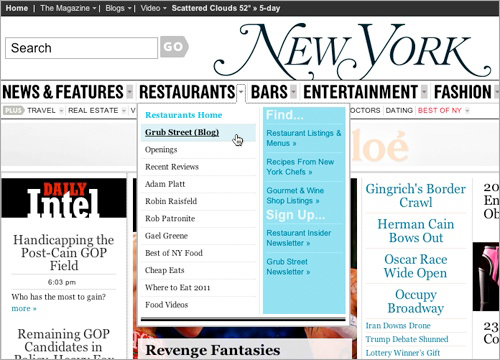Viewport: 500px width, 360px height.
Task: Open the Travel dropdown arrow
Action: pyautogui.click(x=61, y=111)
